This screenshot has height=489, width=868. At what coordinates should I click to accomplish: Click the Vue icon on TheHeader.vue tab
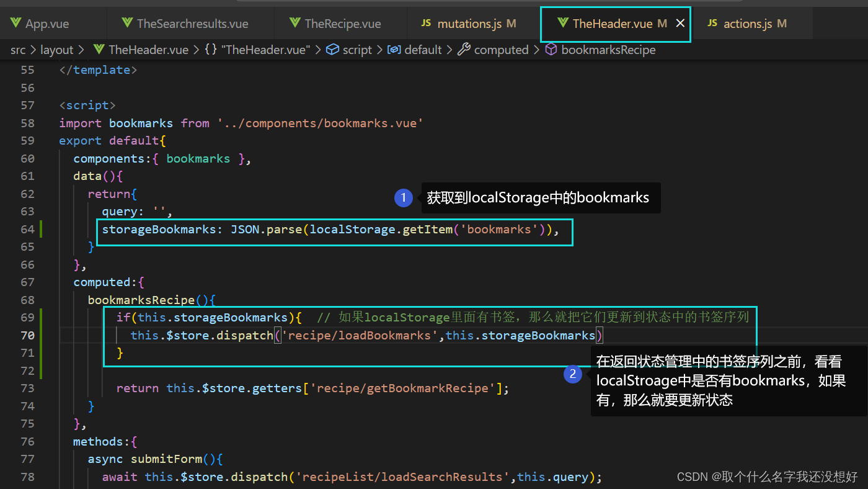[x=563, y=24]
